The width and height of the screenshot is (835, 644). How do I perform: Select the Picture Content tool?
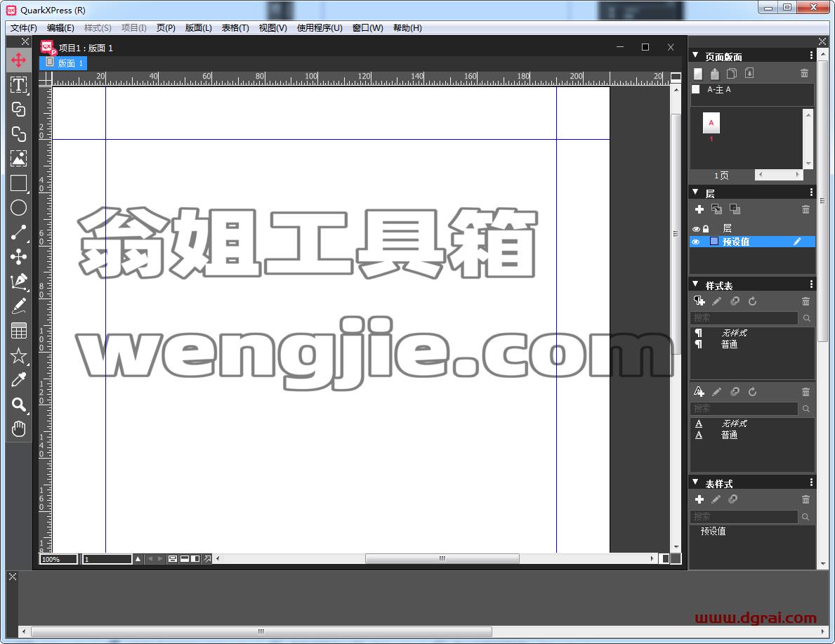[x=19, y=158]
